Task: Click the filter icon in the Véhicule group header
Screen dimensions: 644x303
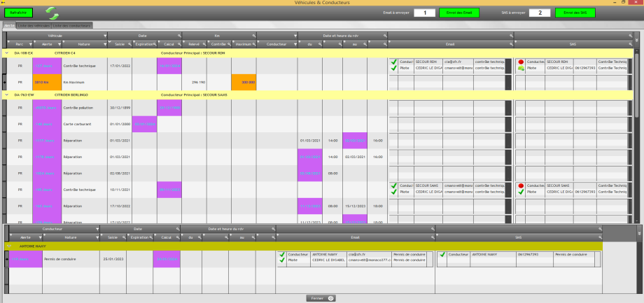Action: point(105,35)
